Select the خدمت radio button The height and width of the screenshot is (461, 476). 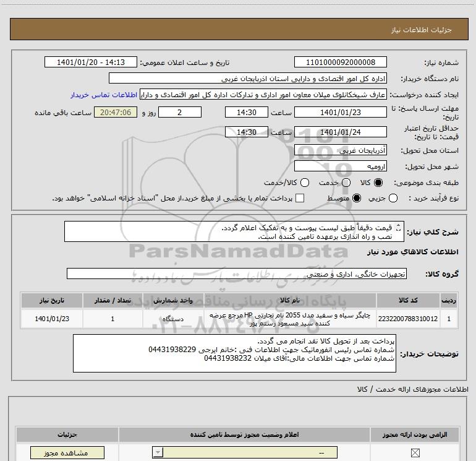tap(346, 183)
